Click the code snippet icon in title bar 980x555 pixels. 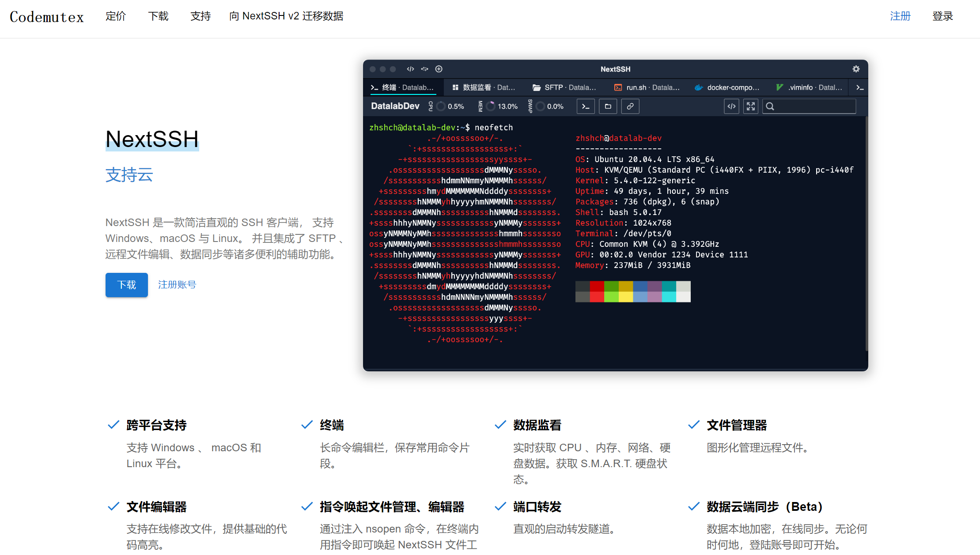(x=410, y=69)
